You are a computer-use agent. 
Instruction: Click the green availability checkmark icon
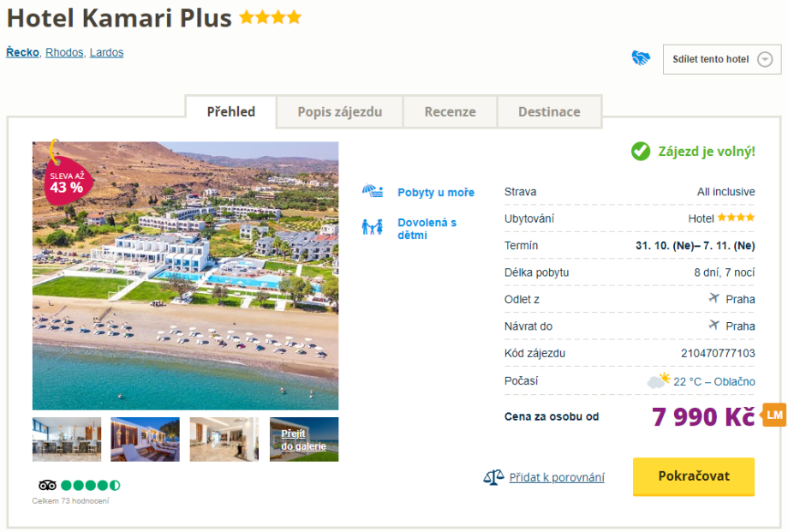pos(641,152)
